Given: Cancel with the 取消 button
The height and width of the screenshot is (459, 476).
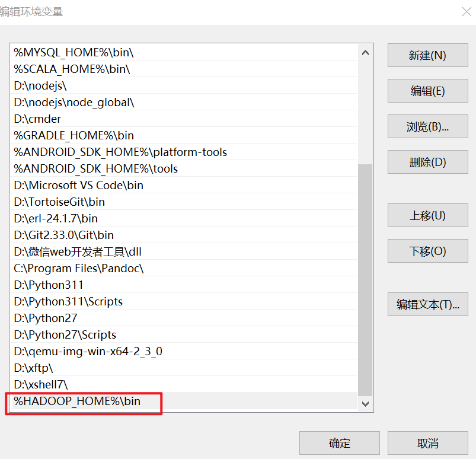Looking at the screenshot, I should pyautogui.click(x=427, y=443).
